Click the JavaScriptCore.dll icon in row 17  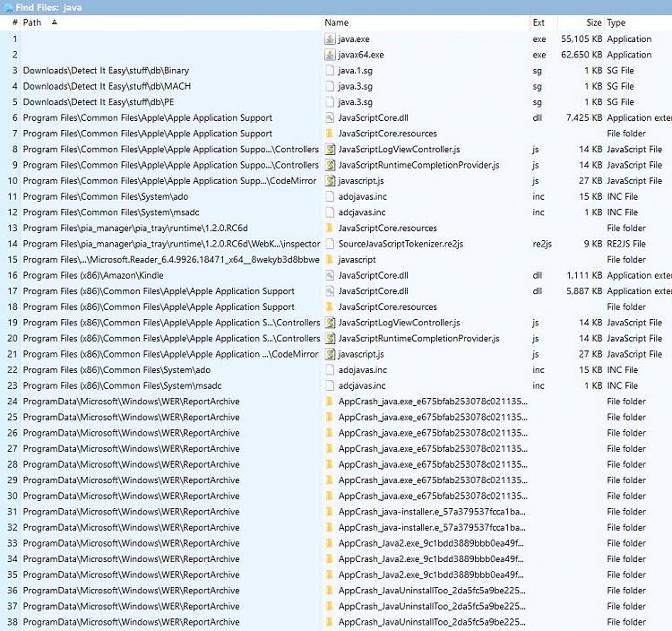pyautogui.click(x=330, y=291)
